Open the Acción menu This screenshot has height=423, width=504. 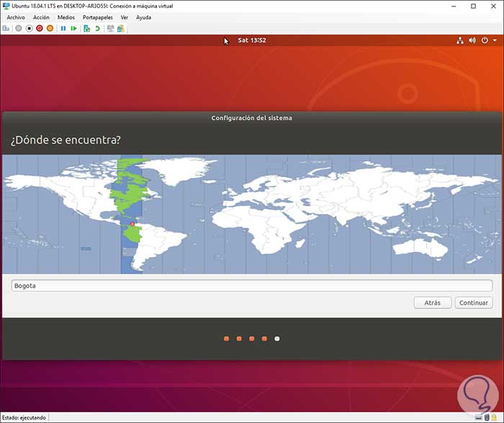41,17
